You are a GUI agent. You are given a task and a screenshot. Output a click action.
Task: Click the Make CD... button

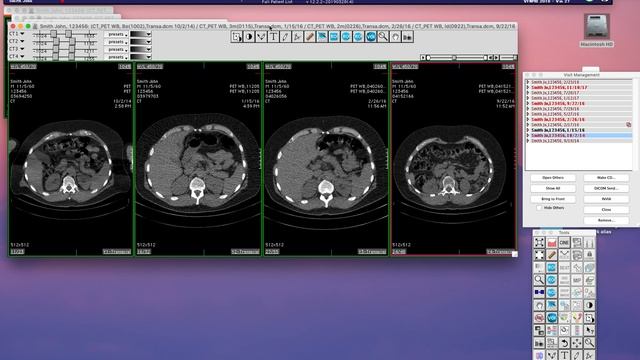tap(606, 178)
